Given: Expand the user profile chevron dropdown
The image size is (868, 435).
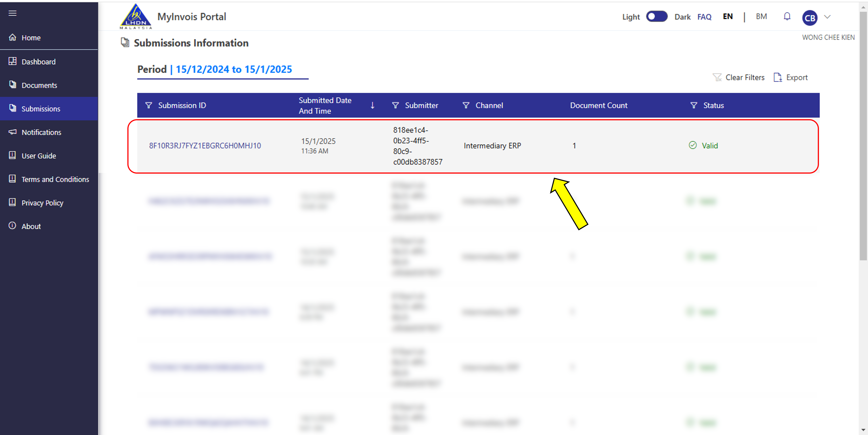Looking at the screenshot, I should point(827,17).
